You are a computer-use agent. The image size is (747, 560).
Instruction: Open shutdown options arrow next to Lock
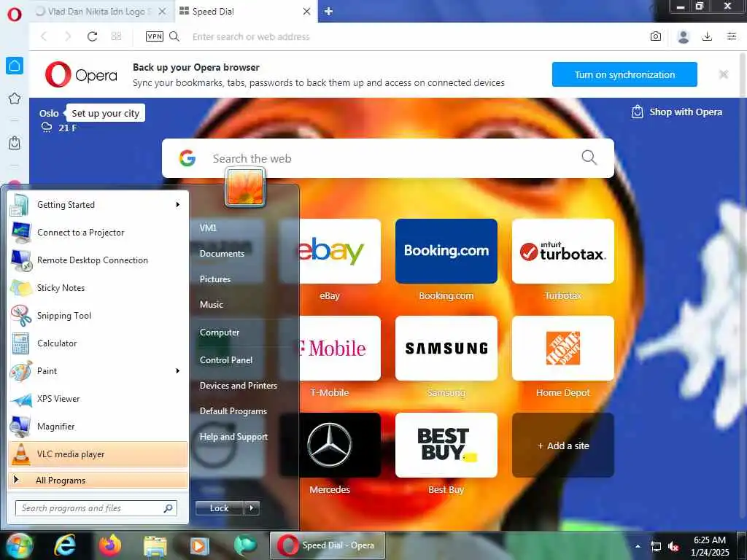point(252,508)
